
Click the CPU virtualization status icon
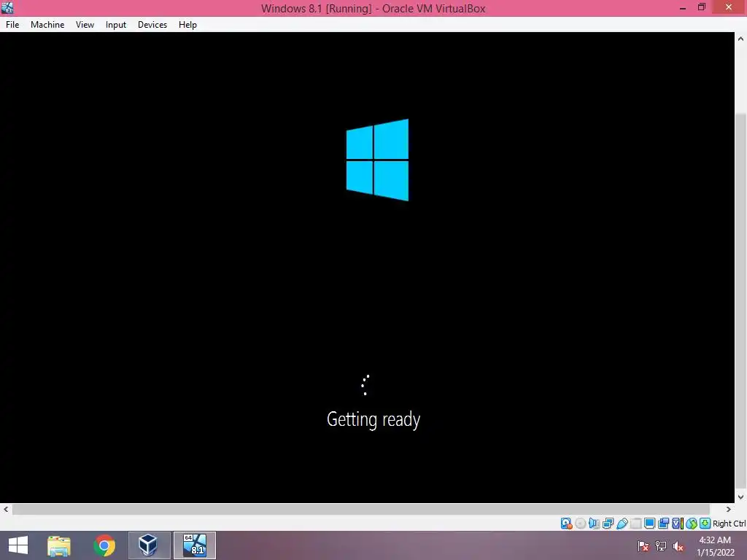677,524
